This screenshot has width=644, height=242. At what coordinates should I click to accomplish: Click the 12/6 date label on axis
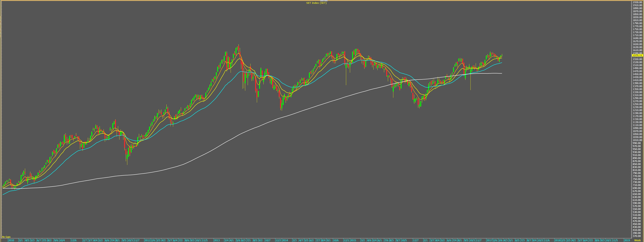pyautogui.click(x=74, y=240)
